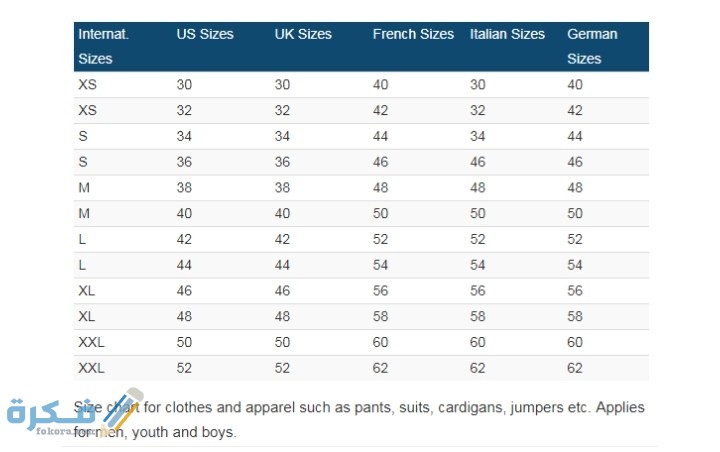Click the French Sizes header
This screenshot has height=452, width=720.
coord(413,34)
